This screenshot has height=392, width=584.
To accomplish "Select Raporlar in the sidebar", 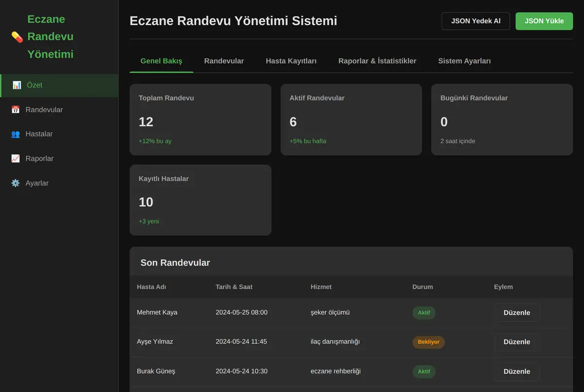I will pyautogui.click(x=59, y=159).
